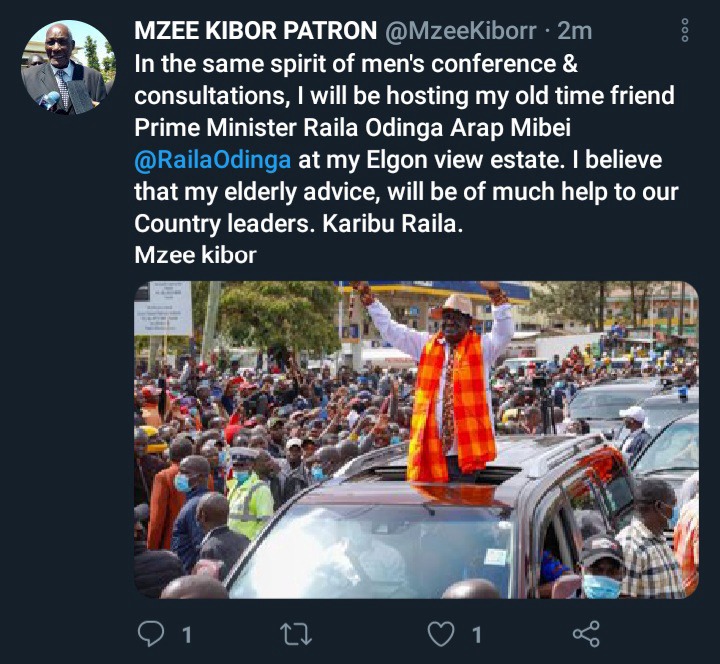Open the 2m tweet timestamp
The height and width of the screenshot is (664, 720).
[x=574, y=31]
